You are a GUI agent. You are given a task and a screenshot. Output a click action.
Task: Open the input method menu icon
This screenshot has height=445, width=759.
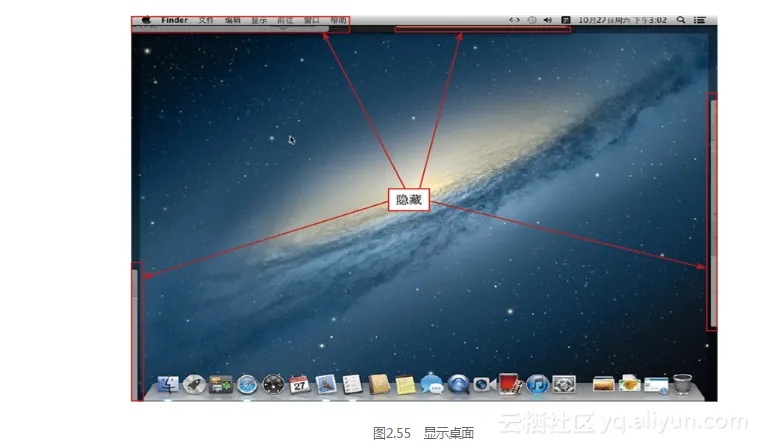pyautogui.click(x=565, y=20)
